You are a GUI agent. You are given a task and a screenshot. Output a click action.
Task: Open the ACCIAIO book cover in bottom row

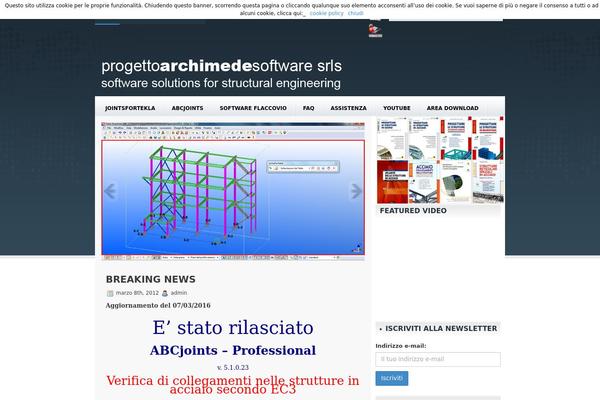coord(424,182)
